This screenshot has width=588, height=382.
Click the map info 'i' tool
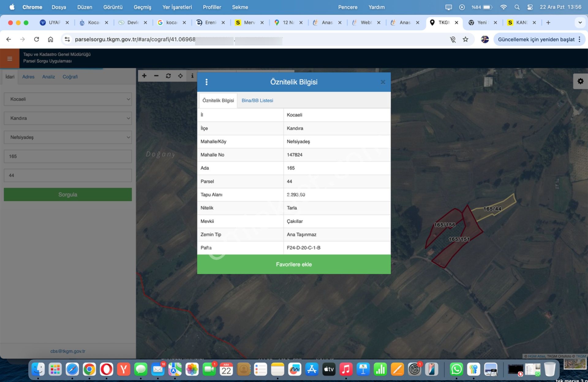click(x=192, y=76)
